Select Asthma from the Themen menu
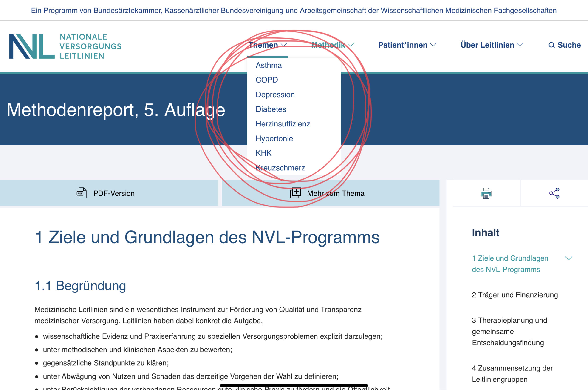This screenshot has width=588, height=390. tap(269, 65)
